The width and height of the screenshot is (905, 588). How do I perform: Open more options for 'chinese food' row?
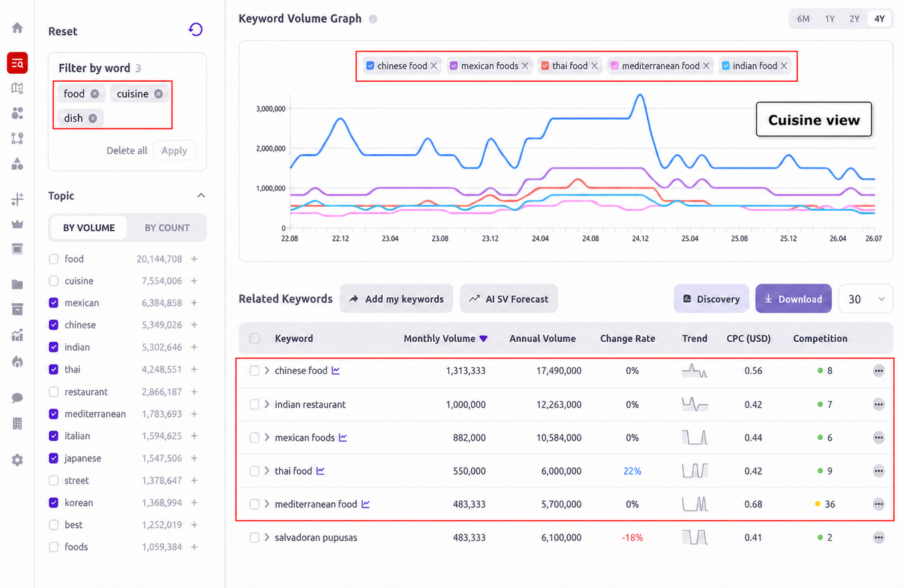click(878, 371)
